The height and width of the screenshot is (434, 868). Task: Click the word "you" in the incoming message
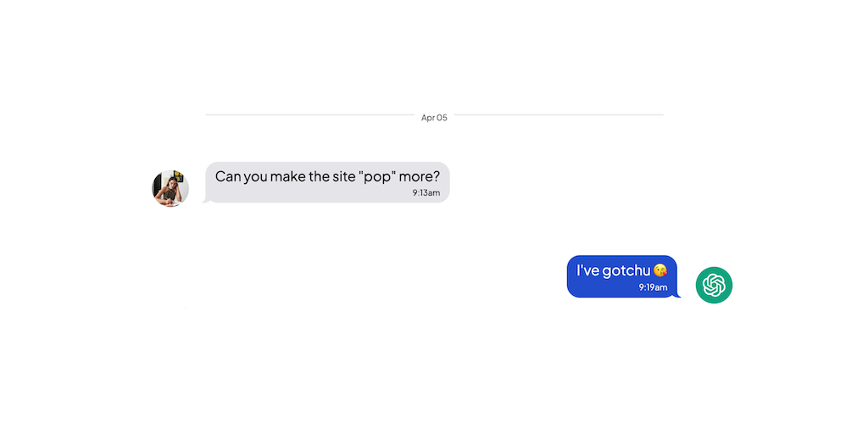pos(255,176)
